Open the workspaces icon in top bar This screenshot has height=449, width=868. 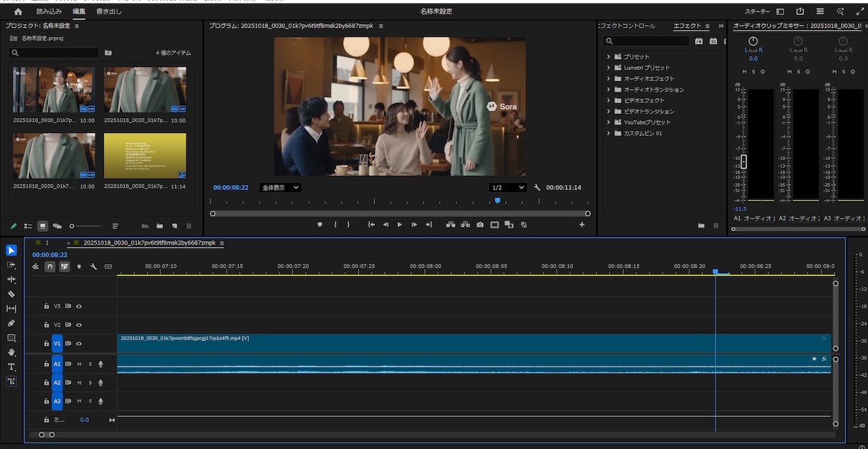tap(780, 11)
